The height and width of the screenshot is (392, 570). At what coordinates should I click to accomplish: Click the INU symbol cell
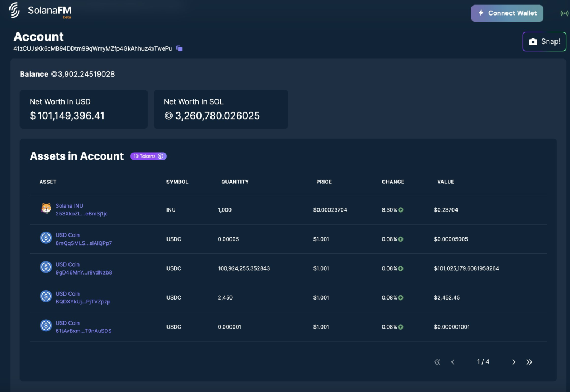[171, 210]
